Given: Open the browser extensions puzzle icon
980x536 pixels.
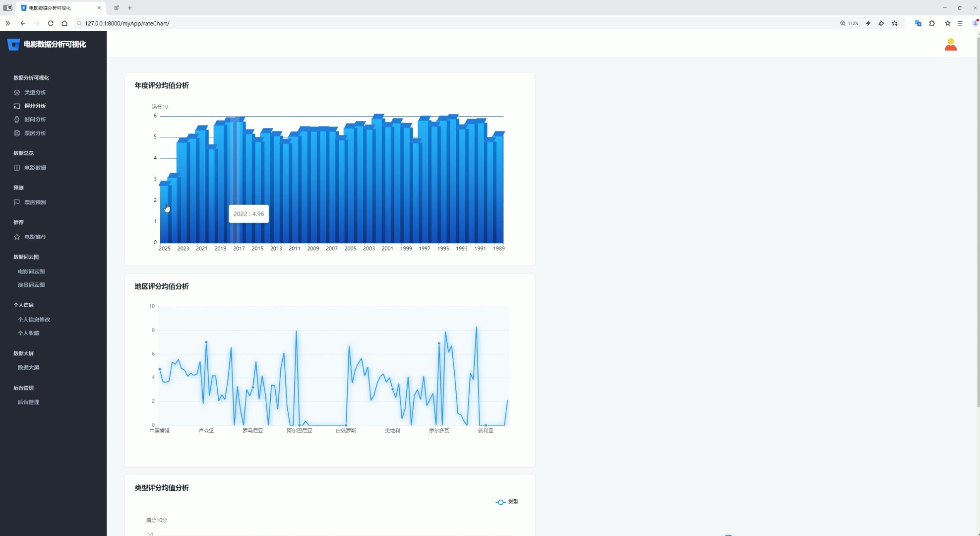Looking at the screenshot, I should pos(932,23).
